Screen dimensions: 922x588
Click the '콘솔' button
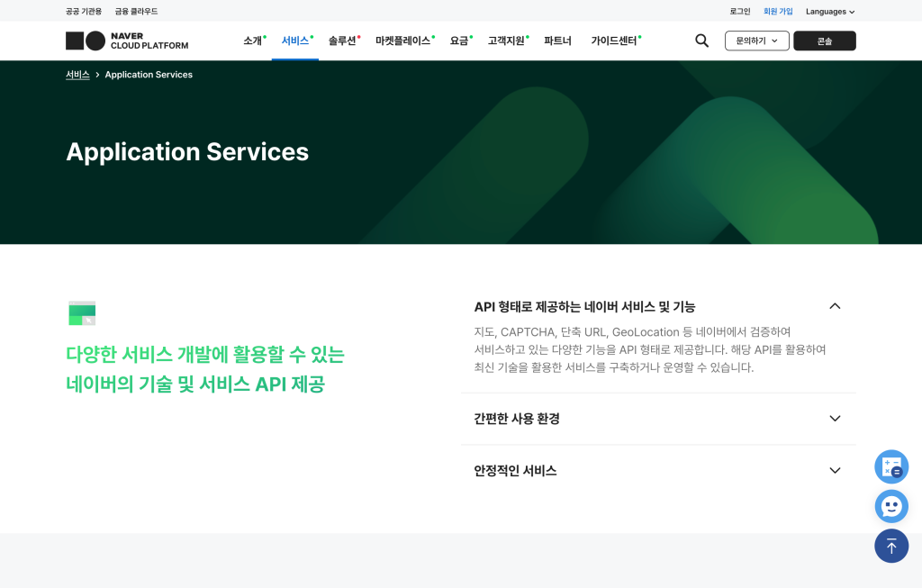point(824,41)
